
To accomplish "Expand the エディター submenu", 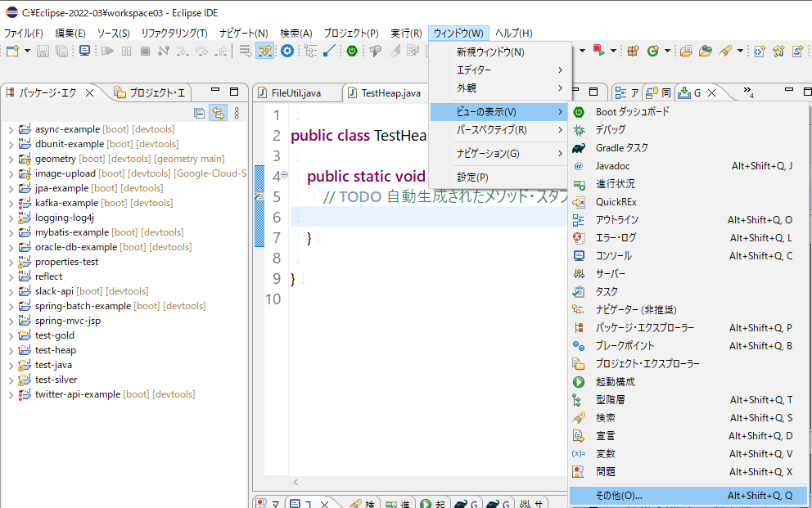I will pyautogui.click(x=500, y=70).
